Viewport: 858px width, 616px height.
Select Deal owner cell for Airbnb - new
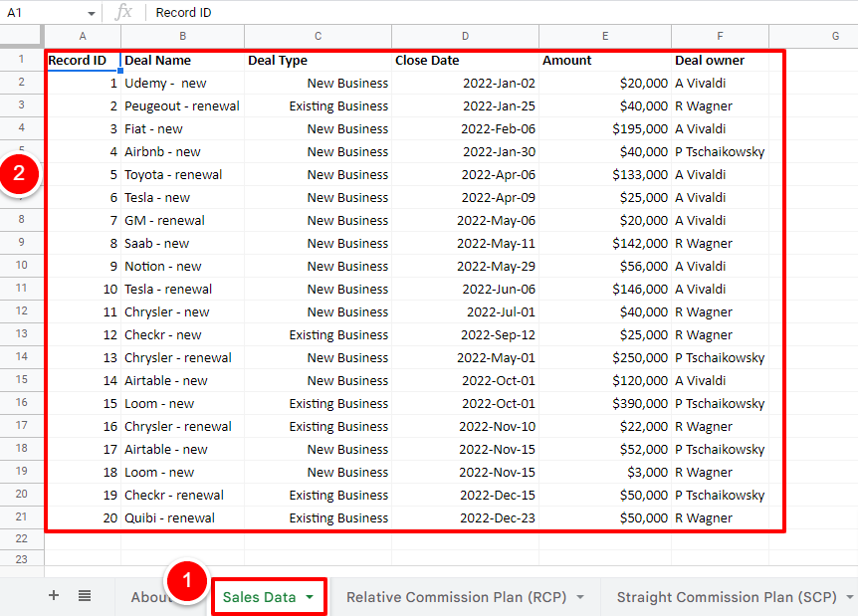click(x=720, y=152)
